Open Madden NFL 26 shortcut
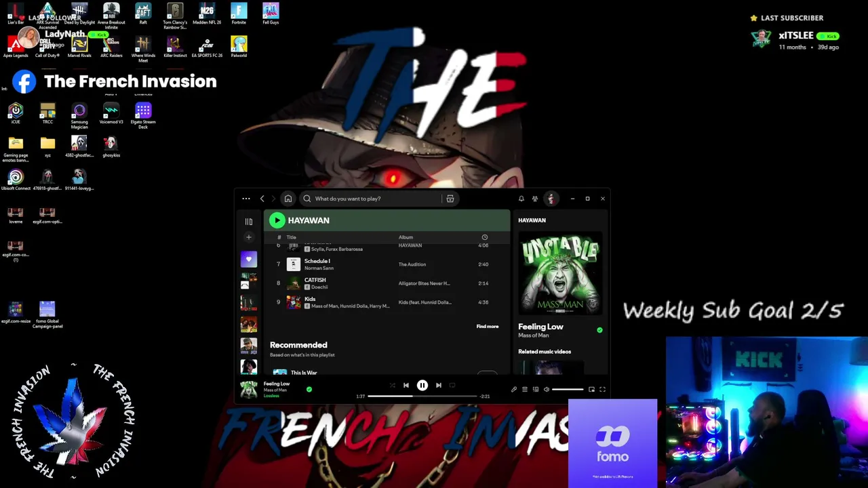 coord(207,14)
